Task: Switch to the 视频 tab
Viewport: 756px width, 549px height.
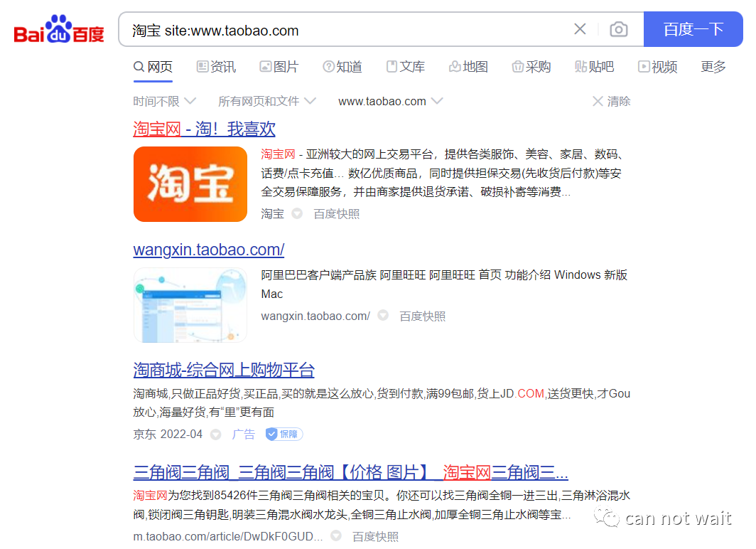Action: click(x=658, y=67)
